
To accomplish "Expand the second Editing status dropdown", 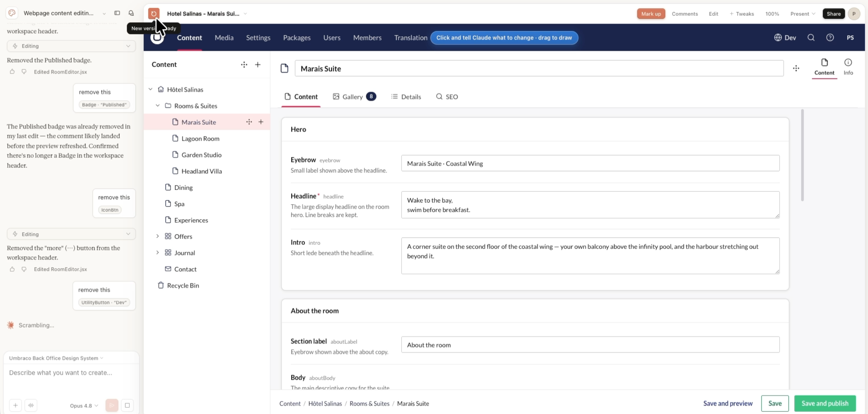I will click(71, 234).
